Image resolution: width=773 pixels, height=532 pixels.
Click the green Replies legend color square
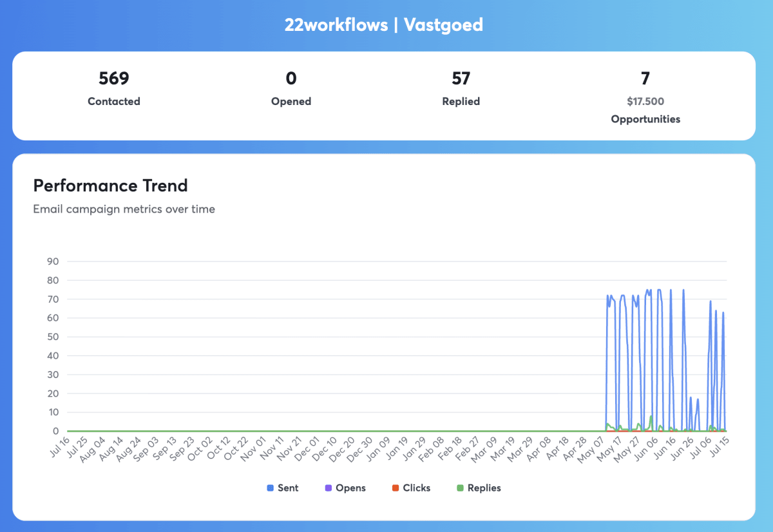click(x=461, y=488)
